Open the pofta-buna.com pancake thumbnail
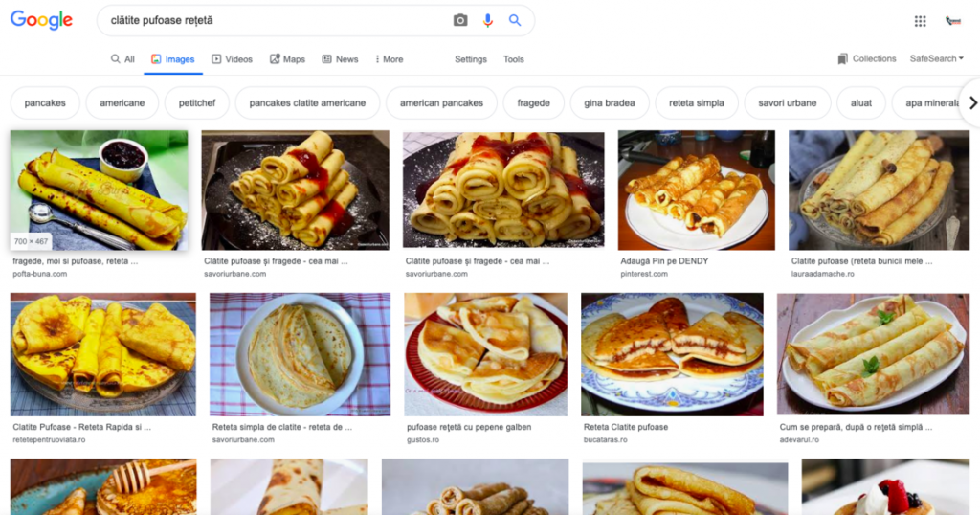 [x=99, y=190]
